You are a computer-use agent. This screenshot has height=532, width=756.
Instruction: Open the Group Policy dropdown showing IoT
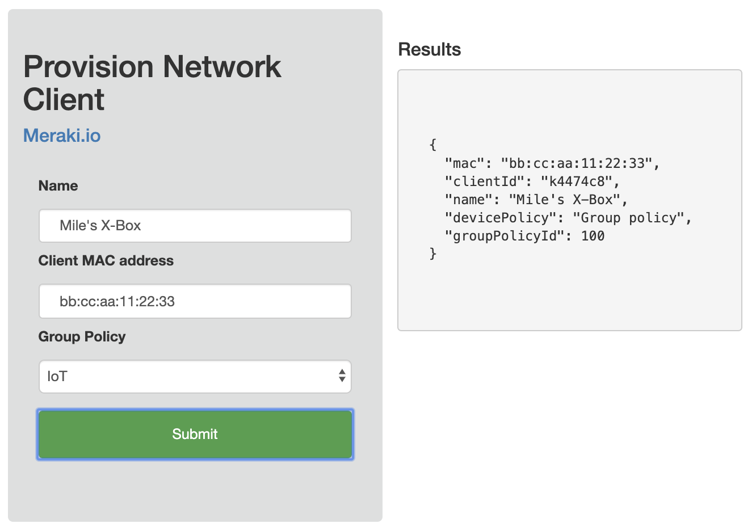[187, 377]
